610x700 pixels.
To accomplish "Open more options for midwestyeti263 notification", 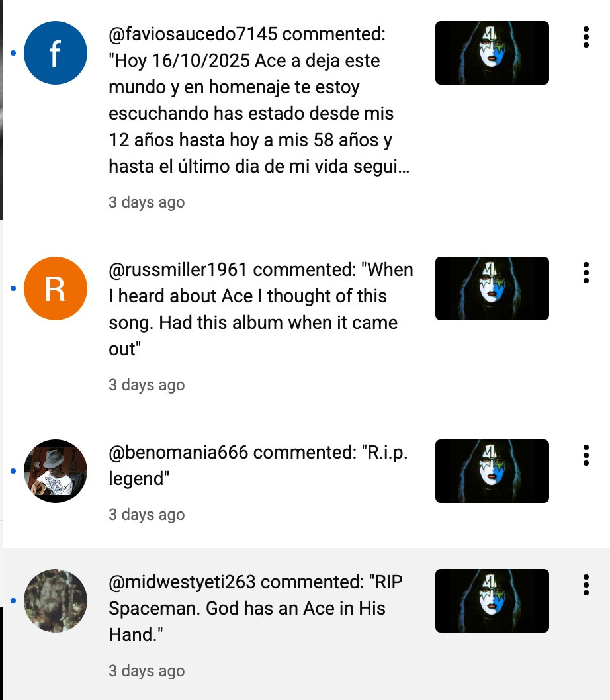I will point(586,585).
